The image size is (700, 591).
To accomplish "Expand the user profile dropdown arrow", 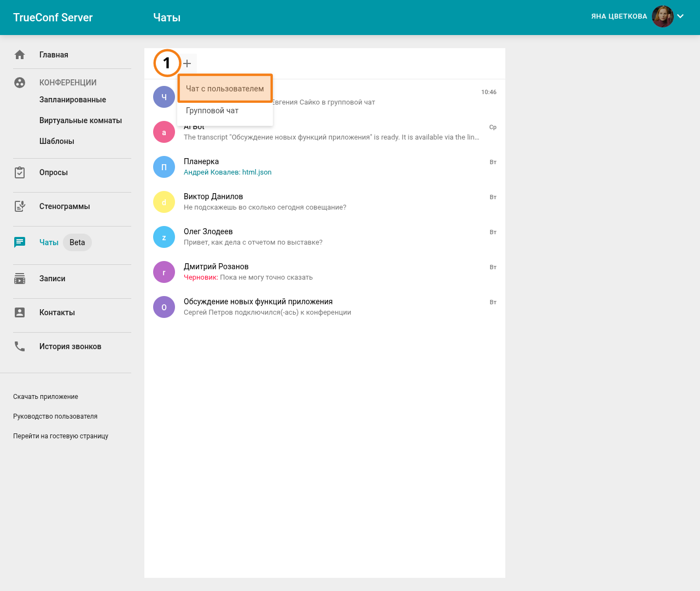I will pos(680,16).
